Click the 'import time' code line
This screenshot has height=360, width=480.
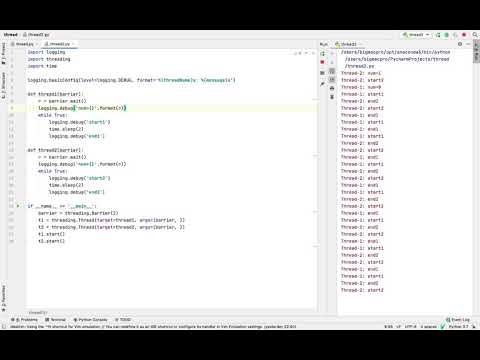tap(42, 66)
